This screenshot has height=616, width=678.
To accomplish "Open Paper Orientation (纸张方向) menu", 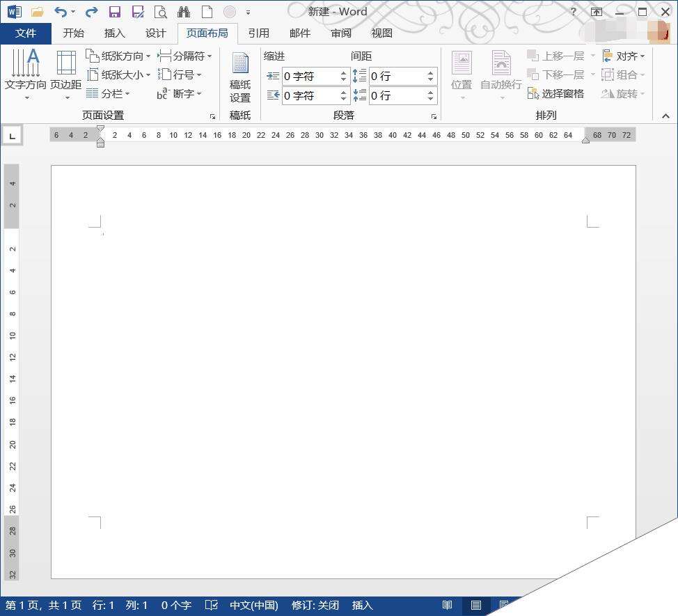I will point(118,56).
